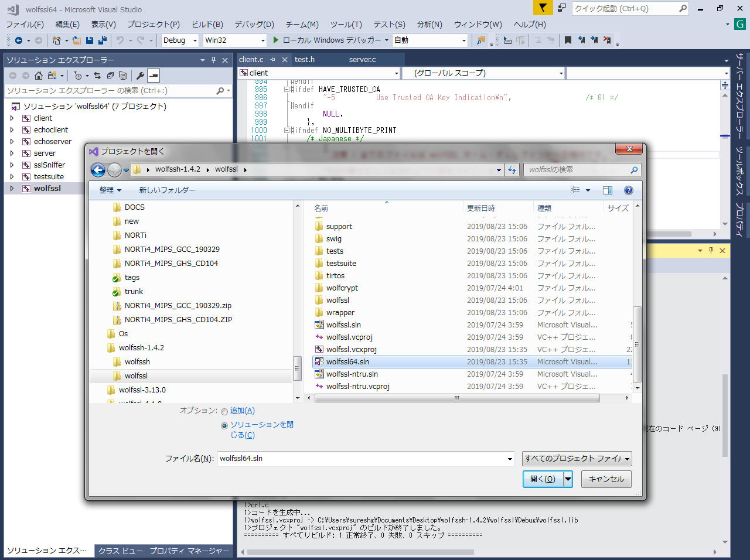Viewport: 750px width, 560px height.
Task: Select the ソリューションを閉じる(C) radio option
Action: (224, 426)
